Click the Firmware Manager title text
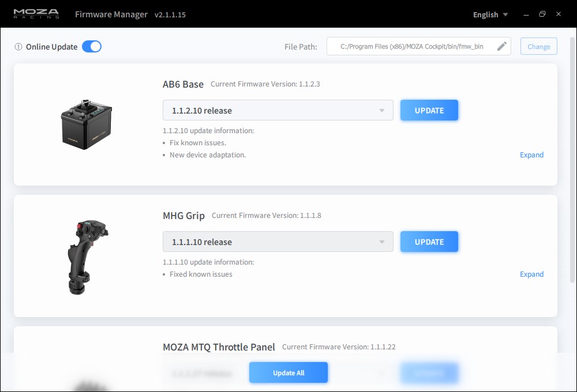 [111, 14]
